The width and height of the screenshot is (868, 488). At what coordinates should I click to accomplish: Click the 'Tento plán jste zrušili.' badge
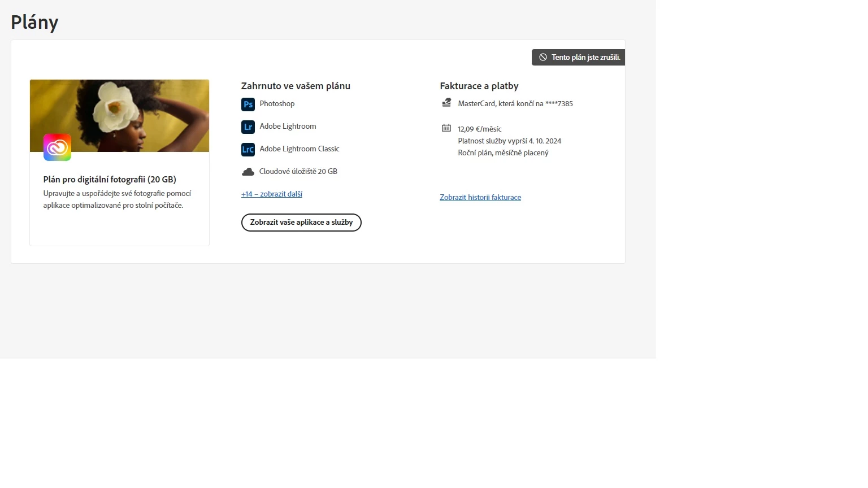[x=578, y=57]
